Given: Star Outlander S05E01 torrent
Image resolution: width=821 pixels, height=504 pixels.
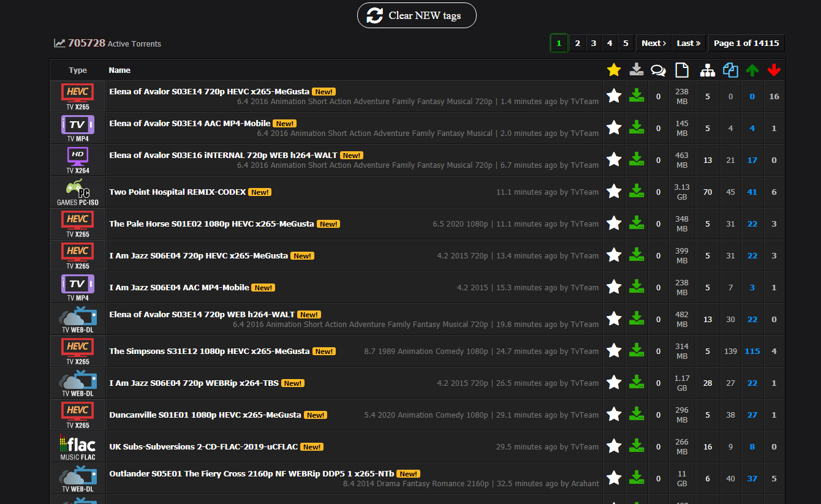Looking at the screenshot, I should pos(614,478).
